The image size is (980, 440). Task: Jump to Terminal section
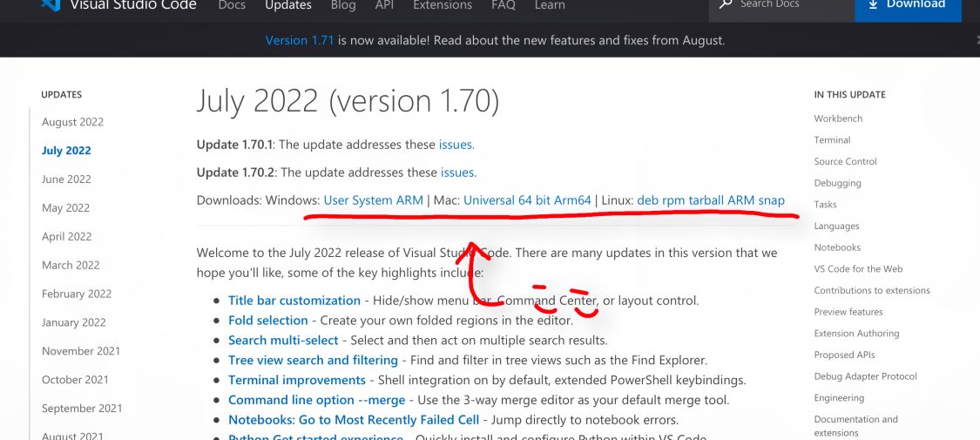pos(832,140)
